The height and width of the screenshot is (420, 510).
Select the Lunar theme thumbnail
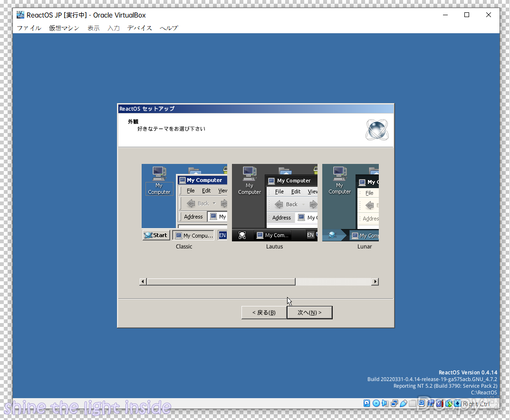pos(350,202)
